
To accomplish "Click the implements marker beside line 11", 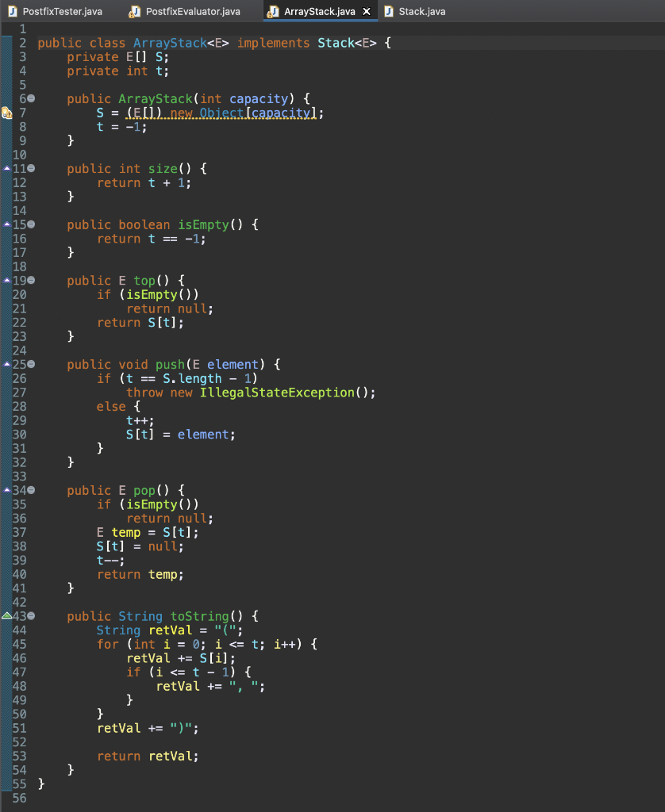I will pos(6,168).
